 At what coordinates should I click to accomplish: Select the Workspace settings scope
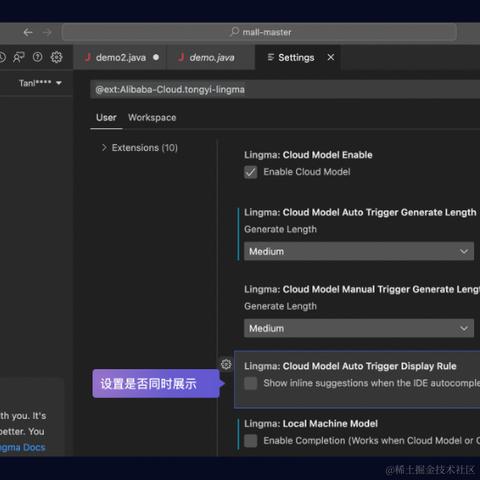[152, 118]
